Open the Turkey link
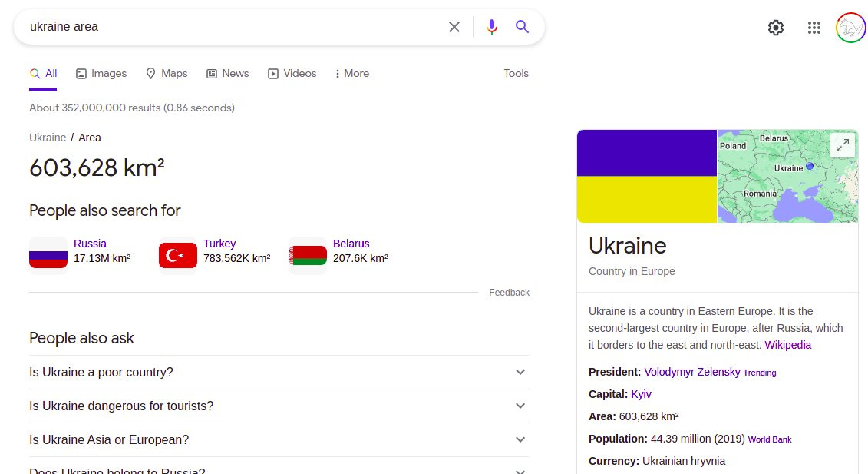Viewport: 868px width, 474px height. click(219, 244)
